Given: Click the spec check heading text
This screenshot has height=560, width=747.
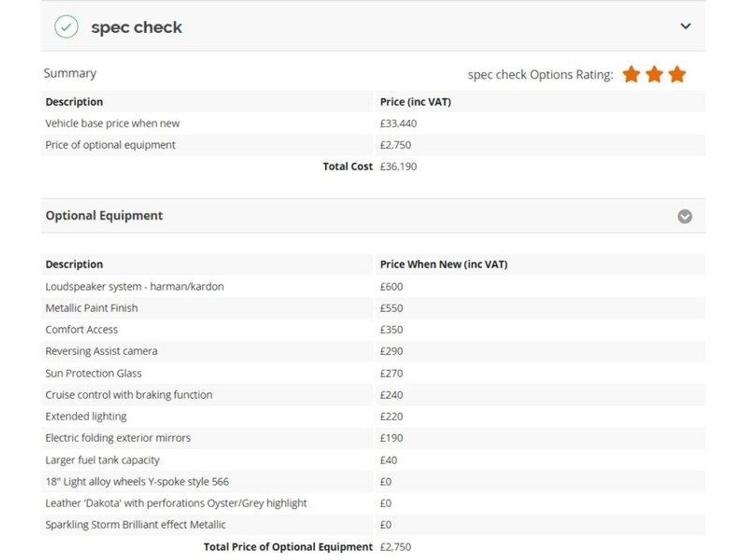Looking at the screenshot, I should pyautogui.click(x=136, y=27).
